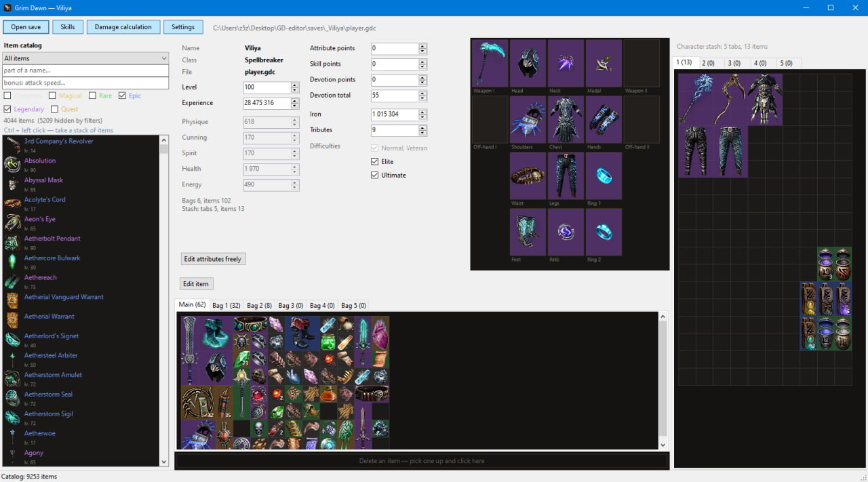The height and width of the screenshot is (482, 868).
Task: Click the Chest armor equipment slot
Action: click(x=566, y=119)
